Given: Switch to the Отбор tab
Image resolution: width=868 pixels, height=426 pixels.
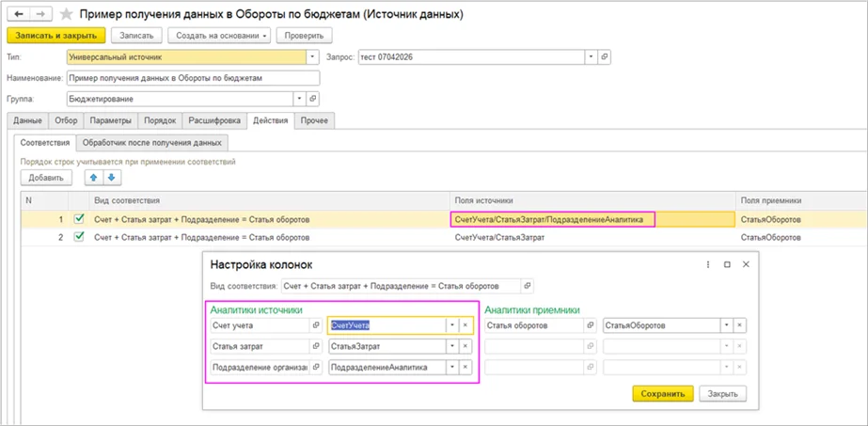Looking at the screenshot, I should click(x=66, y=120).
